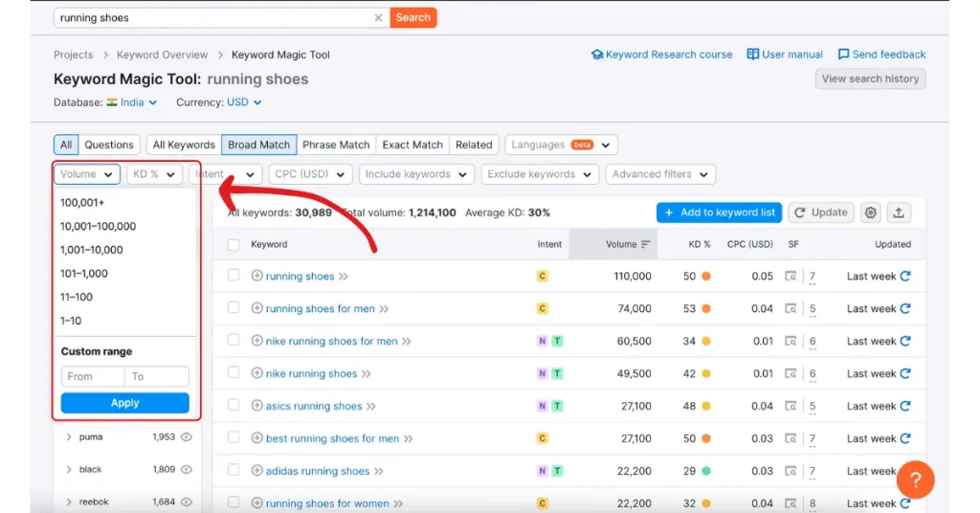Viewport: 980px width, 513px height.
Task: Refresh the best running shoes for men row
Action: coord(905,438)
